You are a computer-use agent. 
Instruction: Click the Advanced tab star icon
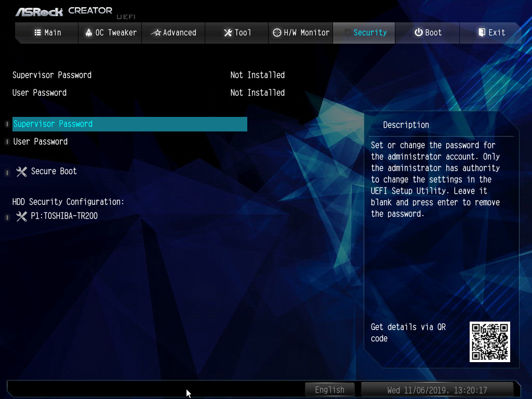[x=155, y=33]
